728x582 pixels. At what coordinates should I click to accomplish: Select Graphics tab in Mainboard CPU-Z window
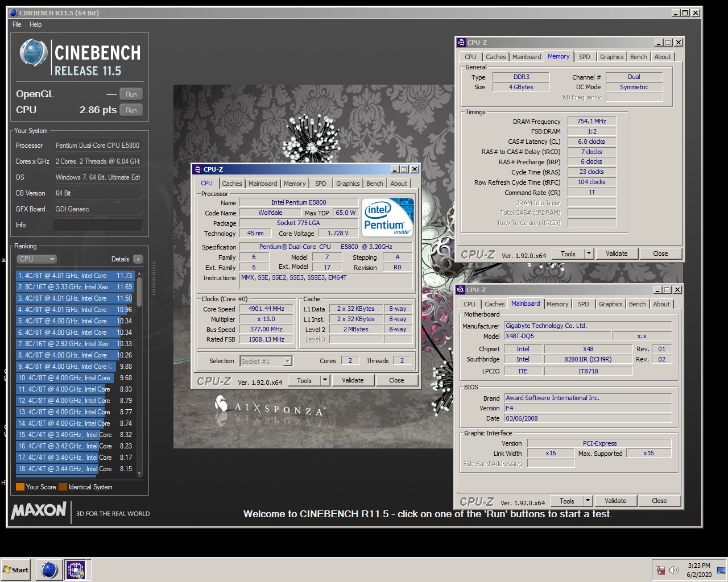pyautogui.click(x=611, y=304)
